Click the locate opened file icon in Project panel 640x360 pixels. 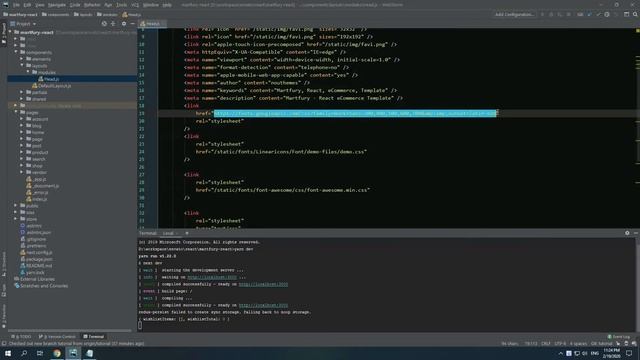pos(104,24)
